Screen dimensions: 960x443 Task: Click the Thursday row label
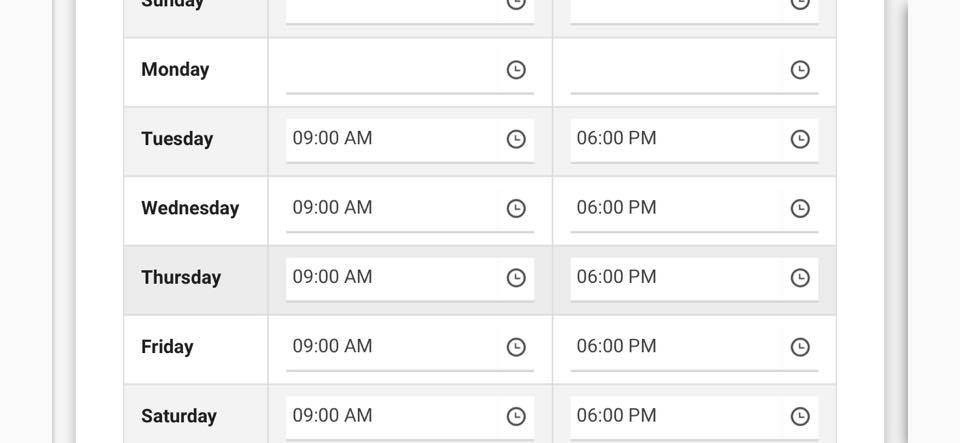(x=181, y=278)
